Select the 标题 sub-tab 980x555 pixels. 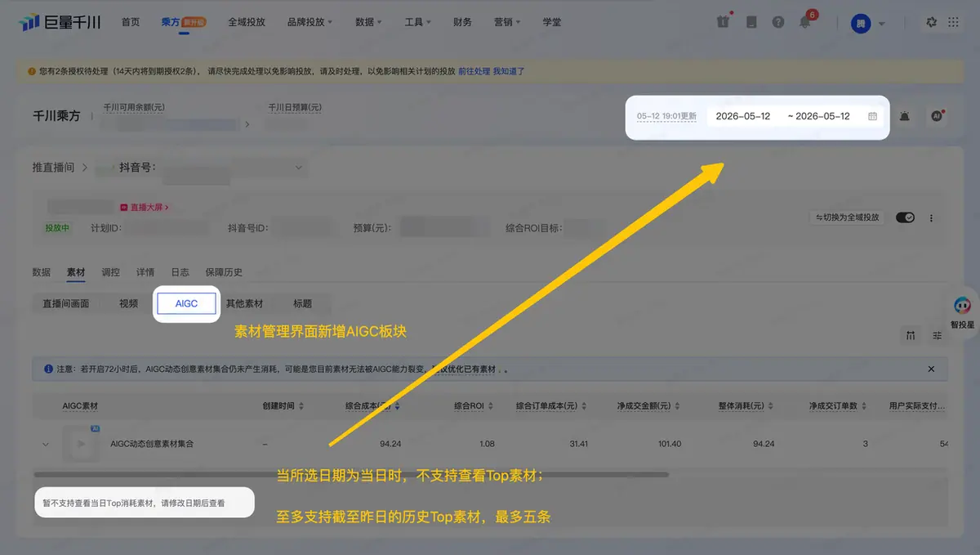[302, 303]
